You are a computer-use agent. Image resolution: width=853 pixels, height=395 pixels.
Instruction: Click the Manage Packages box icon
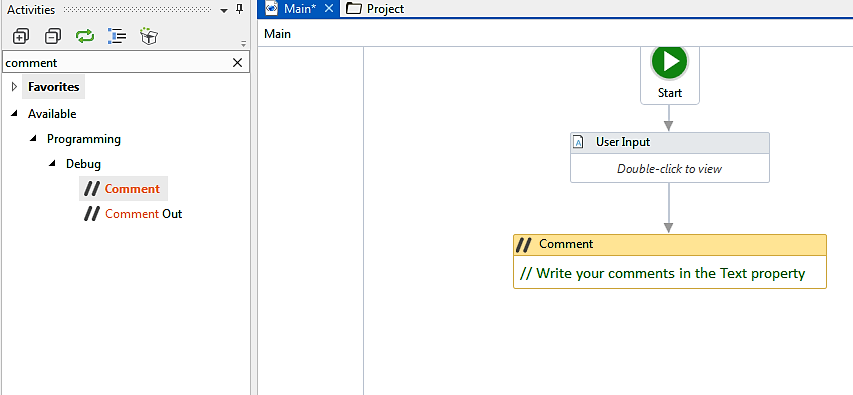click(x=149, y=36)
